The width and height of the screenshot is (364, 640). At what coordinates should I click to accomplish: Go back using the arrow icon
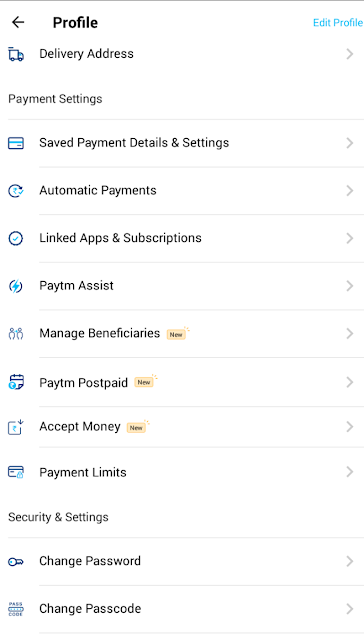point(18,22)
